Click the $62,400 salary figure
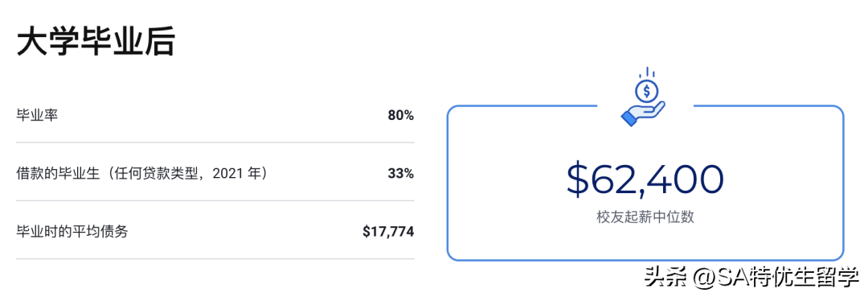This screenshot has height=297, width=868. pyautogui.click(x=645, y=179)
